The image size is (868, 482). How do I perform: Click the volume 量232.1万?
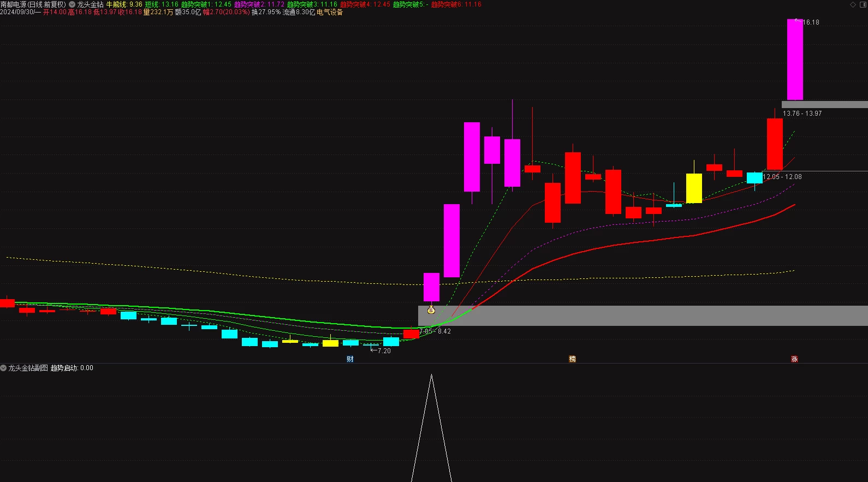click(x=158, y=12)
